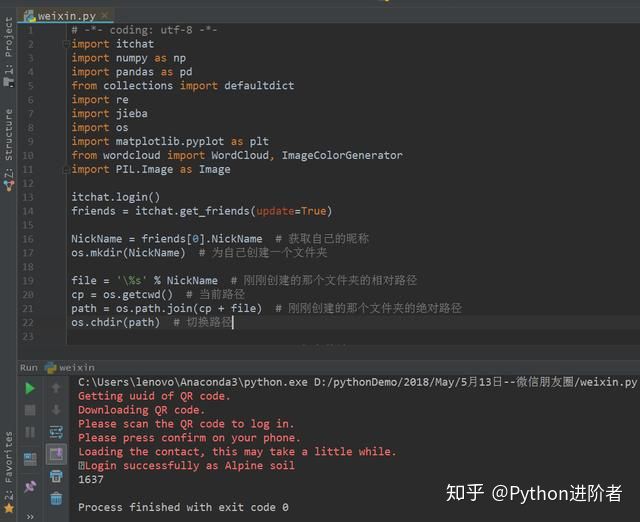Toggle Soft-Wrap in the Run console
The width and height of the screenshot is (640, 522).
[x=56, y=432]
